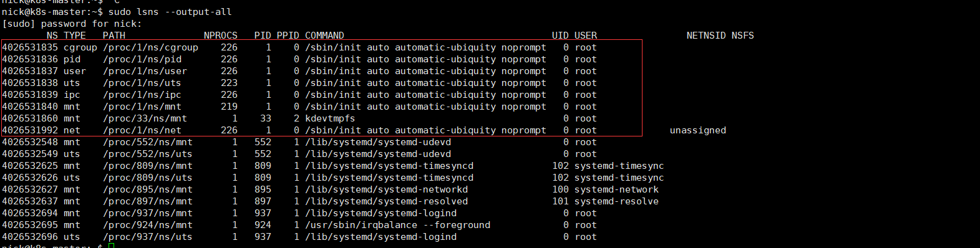Click the PPID column header
Viewport: 980px width, 248px height.
[x=288, y=36]
